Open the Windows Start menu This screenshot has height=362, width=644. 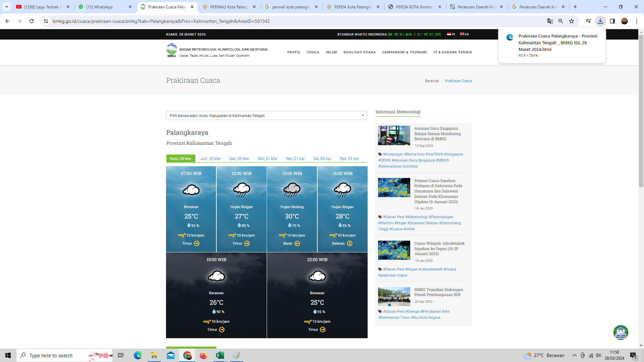coord(8,355)
